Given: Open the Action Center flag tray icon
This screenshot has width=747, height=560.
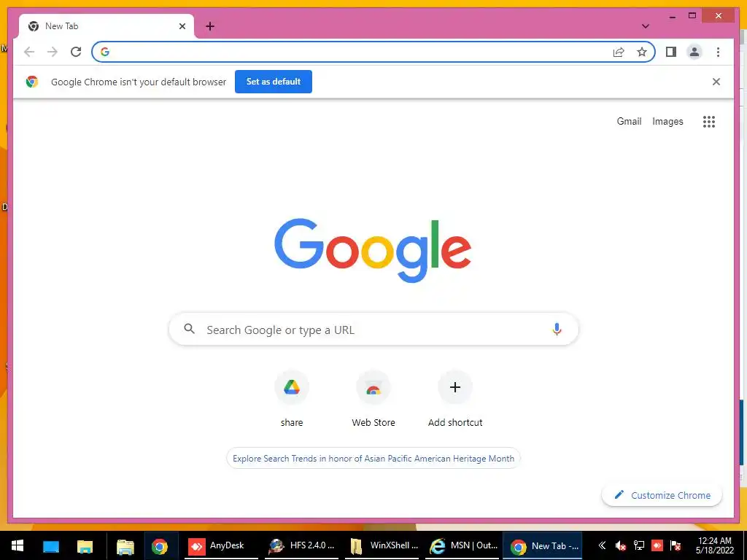Looking at the screenshot, I should (x=675, y=545).
